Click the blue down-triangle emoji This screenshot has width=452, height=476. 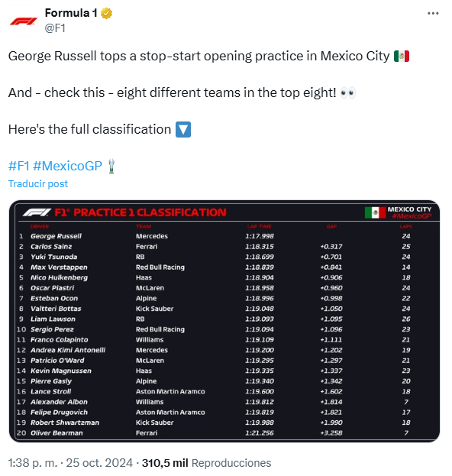(183, 130)
